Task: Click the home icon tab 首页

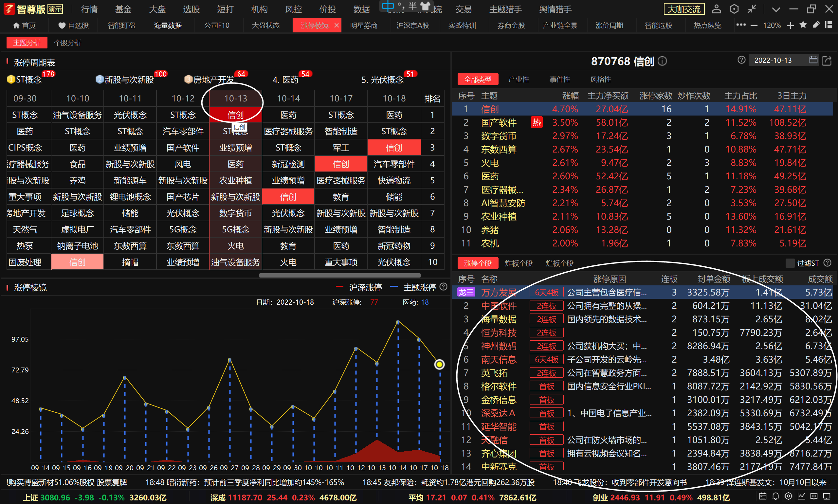Action: coord(24,26)
